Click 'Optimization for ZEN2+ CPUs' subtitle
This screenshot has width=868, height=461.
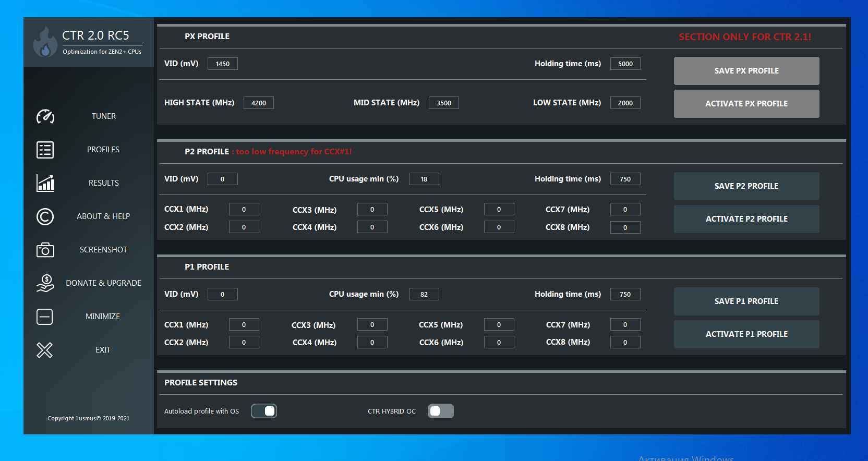pos(102,52)
